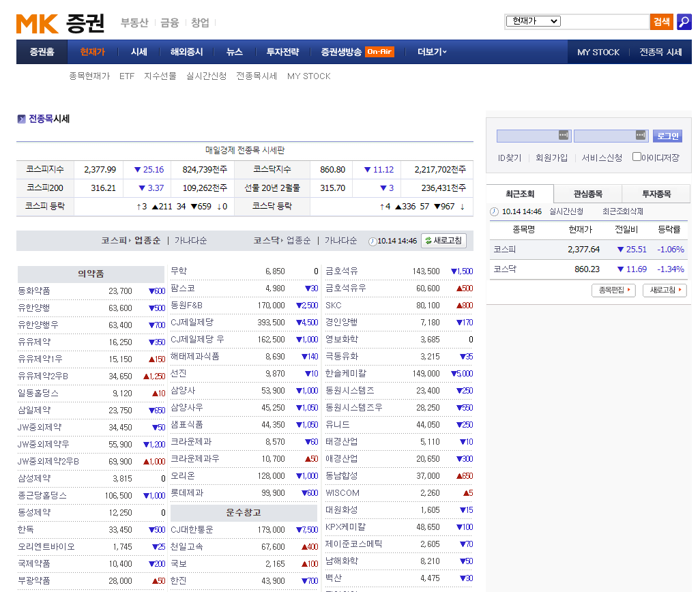
Task: Click keyboard icon in password field
Action: tap(641, 135)
